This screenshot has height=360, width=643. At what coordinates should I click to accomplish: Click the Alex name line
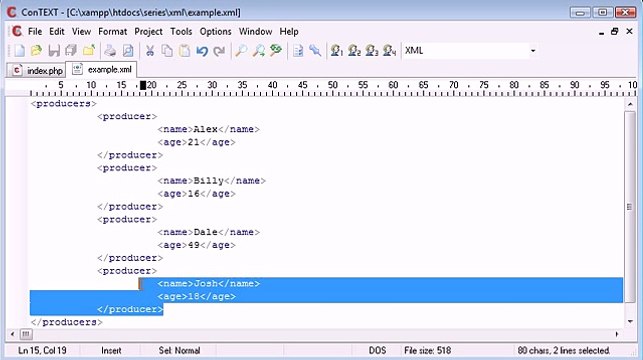tap(208, 129)
